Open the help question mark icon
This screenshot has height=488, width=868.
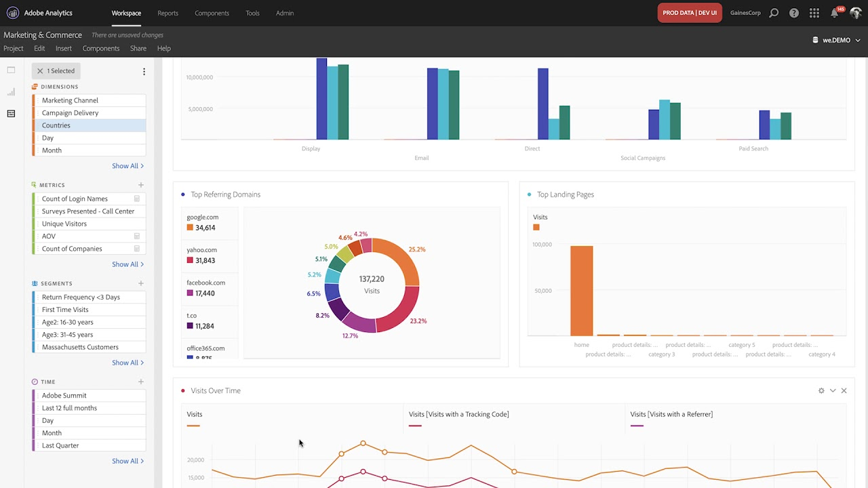(794, 13)
